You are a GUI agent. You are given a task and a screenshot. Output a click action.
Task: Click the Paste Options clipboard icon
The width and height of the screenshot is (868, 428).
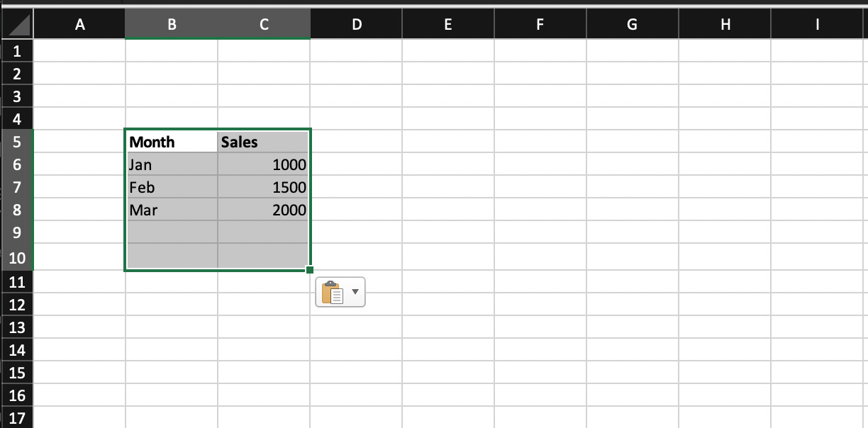click(333, 291)
